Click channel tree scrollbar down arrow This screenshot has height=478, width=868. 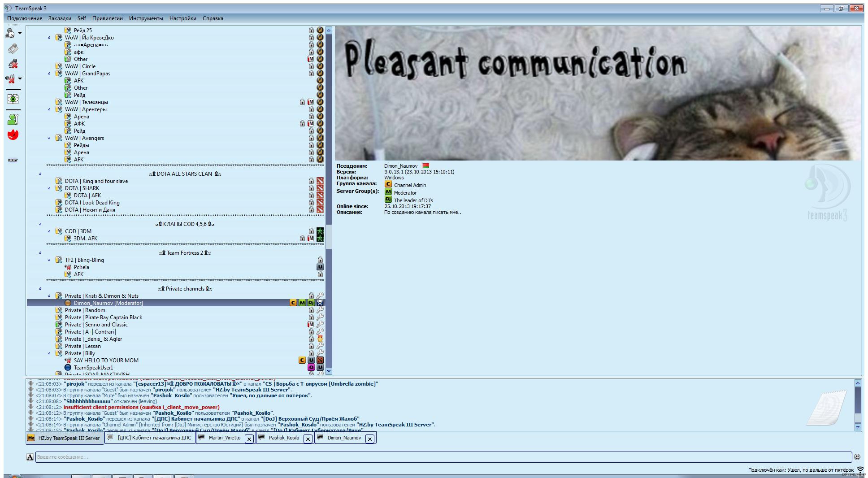coord(329,371)
